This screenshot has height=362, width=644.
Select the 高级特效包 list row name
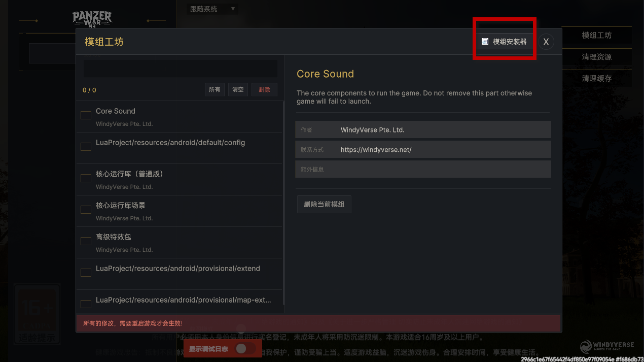click(x=114, y=237)
